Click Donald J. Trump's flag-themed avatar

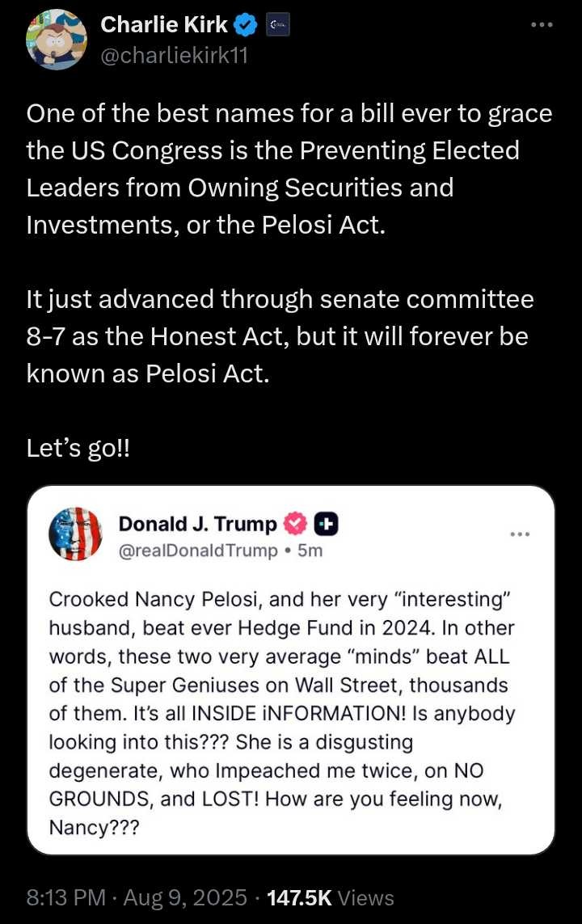[x=75, y=534]
